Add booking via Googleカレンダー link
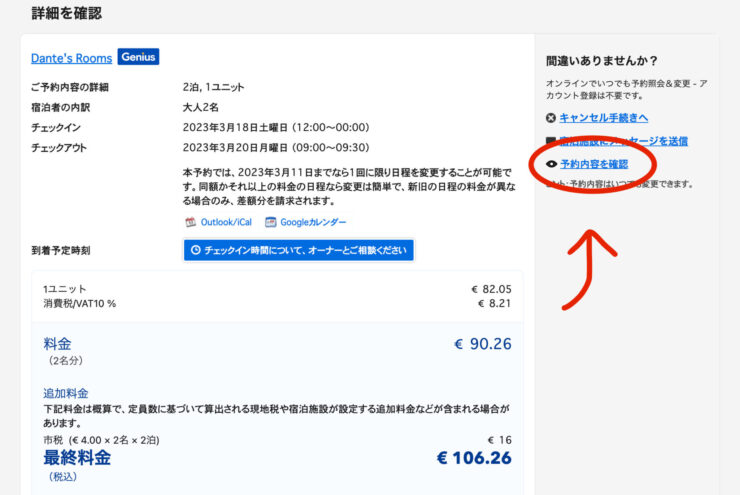Screen dimensions: 740x495 (313, 222)
